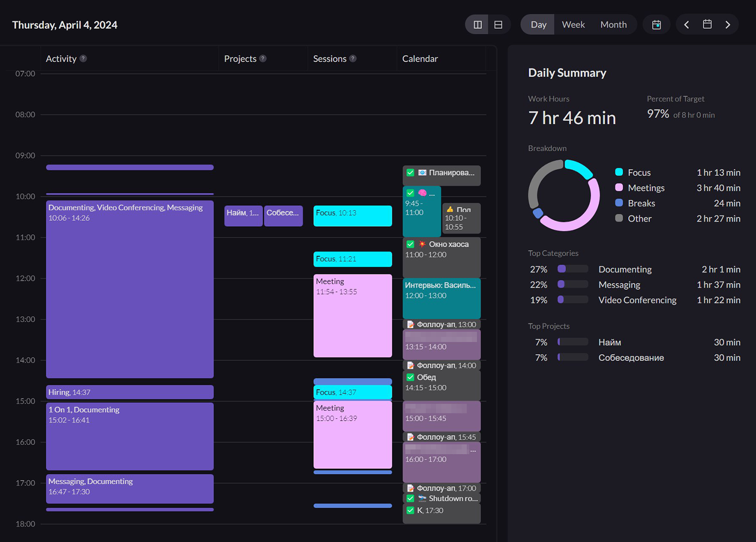
Task: Click the 97% percent of target value
Action: click(x=658, y=114)
